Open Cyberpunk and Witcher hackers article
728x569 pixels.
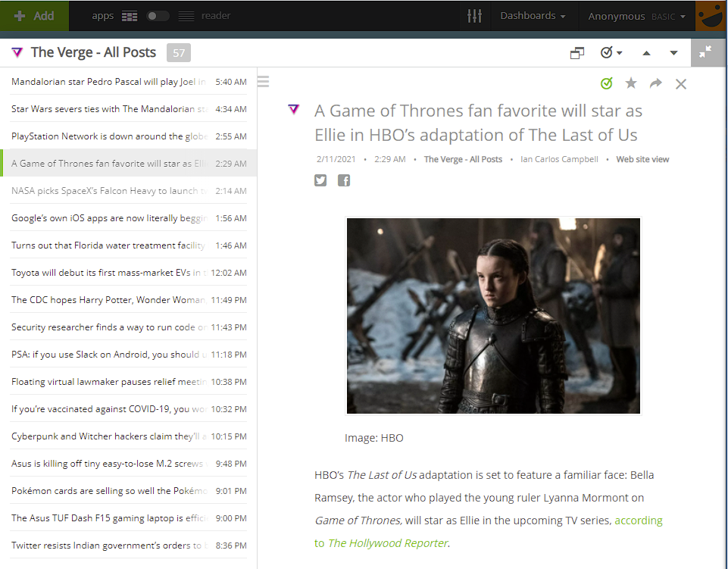coord(129,436)
